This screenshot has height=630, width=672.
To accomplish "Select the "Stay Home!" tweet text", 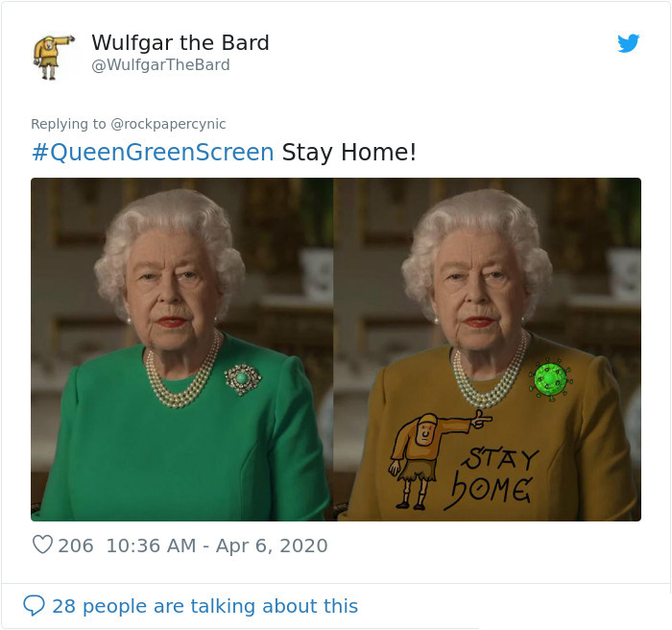I will coord(348,153).
